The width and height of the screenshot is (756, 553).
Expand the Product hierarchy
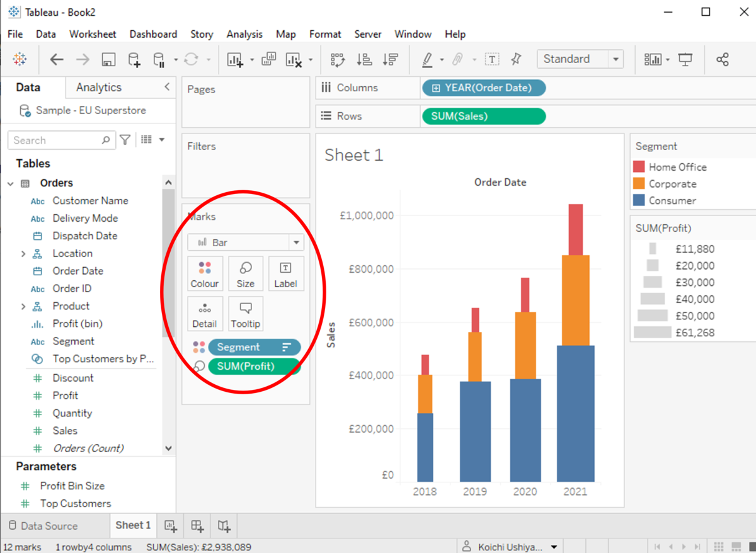tap(23, 307)
